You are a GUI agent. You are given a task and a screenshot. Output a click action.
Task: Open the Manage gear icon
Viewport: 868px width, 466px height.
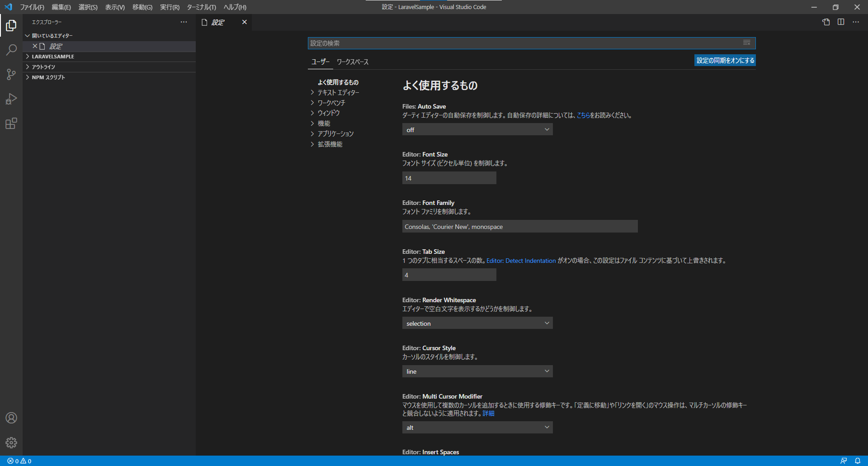(x=11, y=442)
